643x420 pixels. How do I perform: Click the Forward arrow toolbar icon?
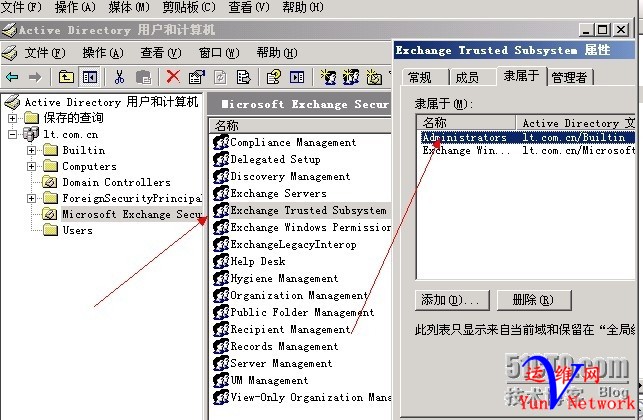click(x=35, y=77)
